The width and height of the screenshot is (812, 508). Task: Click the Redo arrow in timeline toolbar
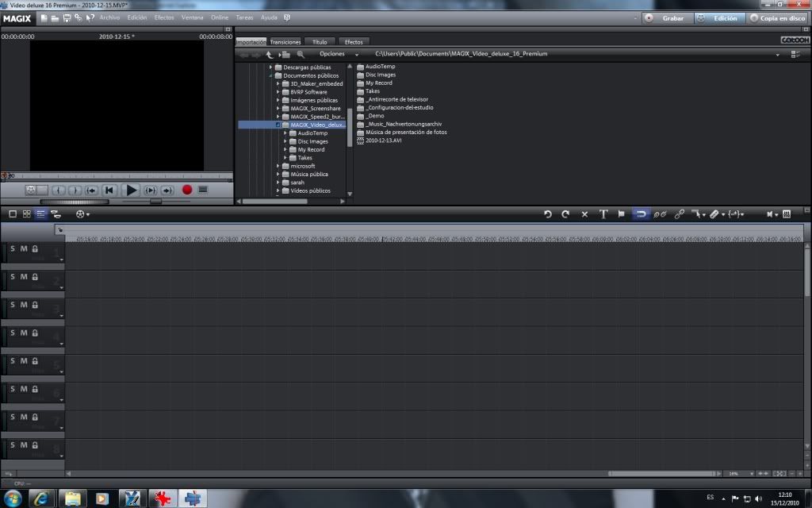[x=565, y=214]
